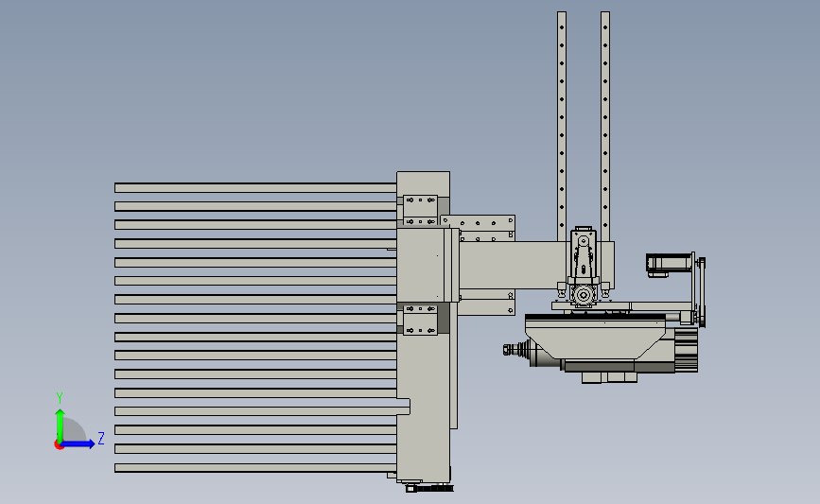
Task: Select the bolt-hole mounting plate above the arm
Action: coord(478,228)
